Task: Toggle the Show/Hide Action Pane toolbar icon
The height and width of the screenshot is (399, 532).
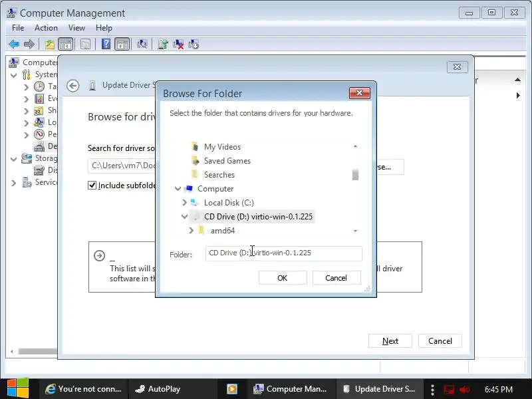Action: pos(122,44)
